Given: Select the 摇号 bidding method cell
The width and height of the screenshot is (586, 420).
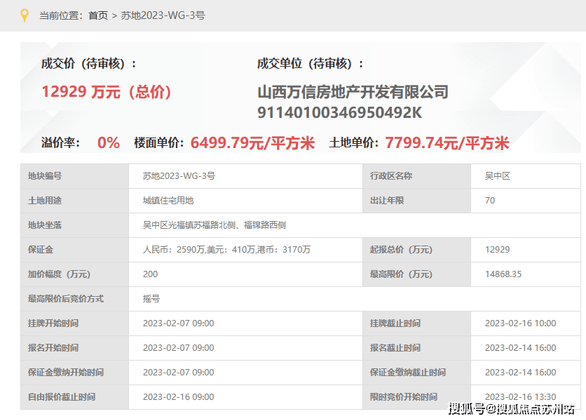Looking at the screenshot, I should point(355,299).
